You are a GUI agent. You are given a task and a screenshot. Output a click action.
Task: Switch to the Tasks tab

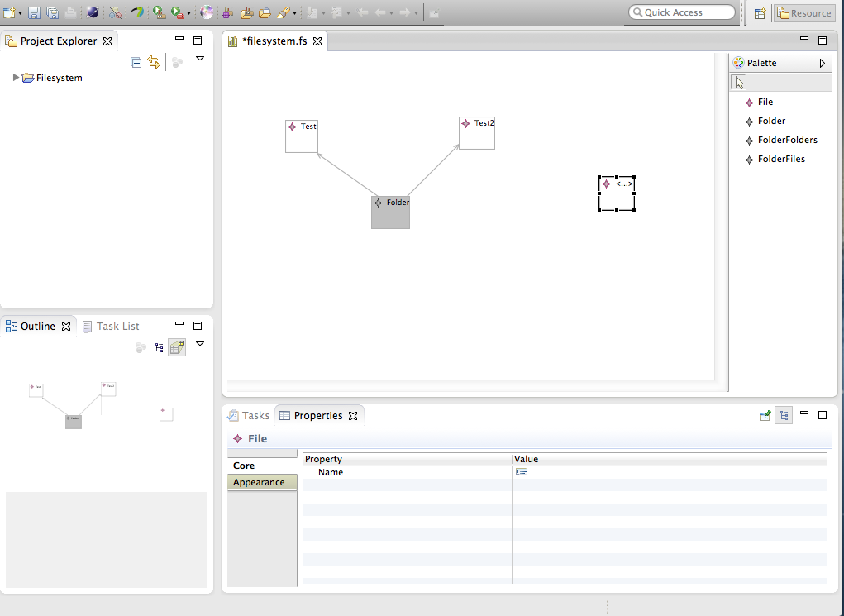pos(249,416)
